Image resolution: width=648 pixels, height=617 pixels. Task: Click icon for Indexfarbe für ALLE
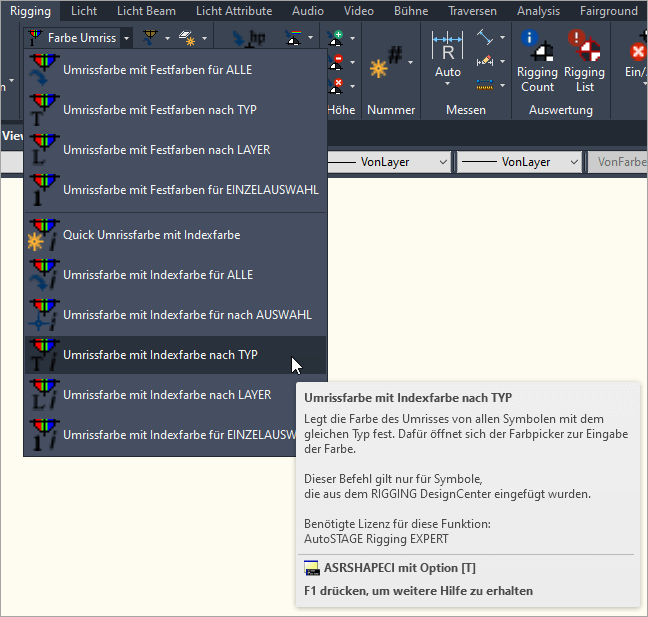pyautogui.click(x=45, y=275)
